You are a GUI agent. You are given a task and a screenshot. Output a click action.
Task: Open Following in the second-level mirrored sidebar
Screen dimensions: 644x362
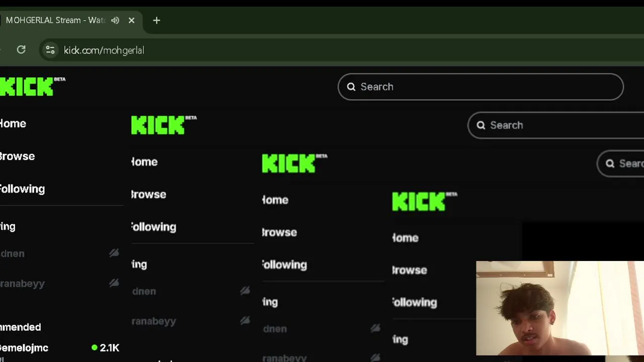tap(153, 227)
